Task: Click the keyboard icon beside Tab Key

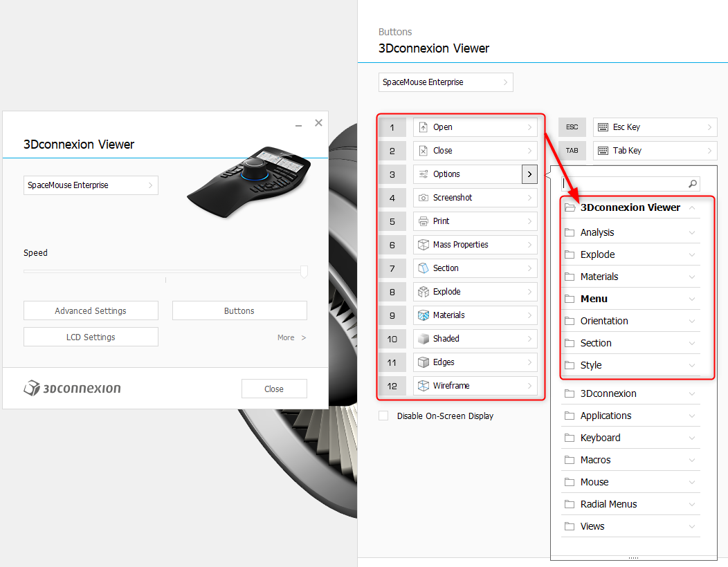Action: click(x=603, y=150)
